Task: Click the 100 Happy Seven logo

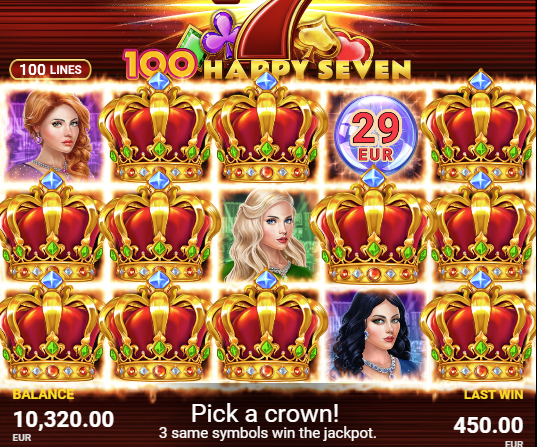Action: (x=267, y=41)
